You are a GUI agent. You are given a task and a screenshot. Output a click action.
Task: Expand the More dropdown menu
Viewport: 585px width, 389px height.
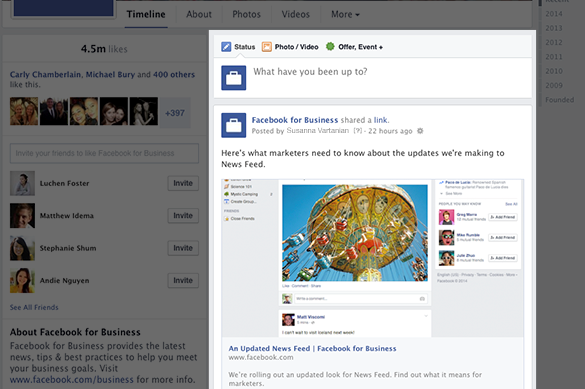[345, 14]
